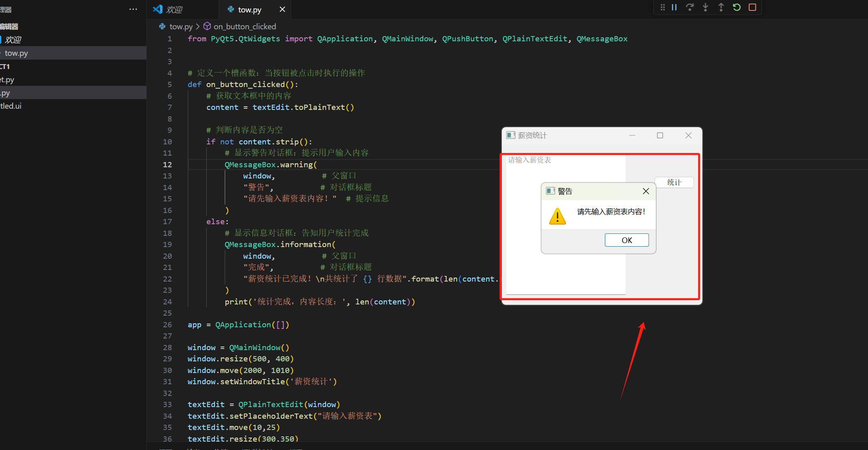
Task: Select tow.py in the open editors list
Action: tap(73, 53)
